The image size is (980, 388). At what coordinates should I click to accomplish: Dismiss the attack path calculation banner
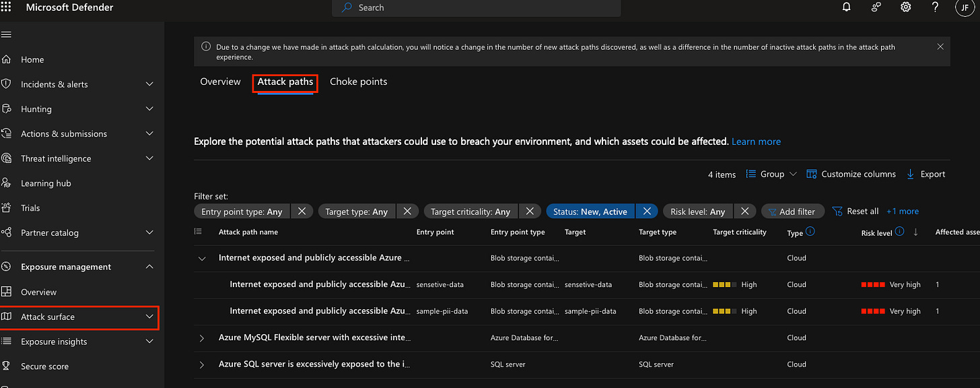pos(940,46)
